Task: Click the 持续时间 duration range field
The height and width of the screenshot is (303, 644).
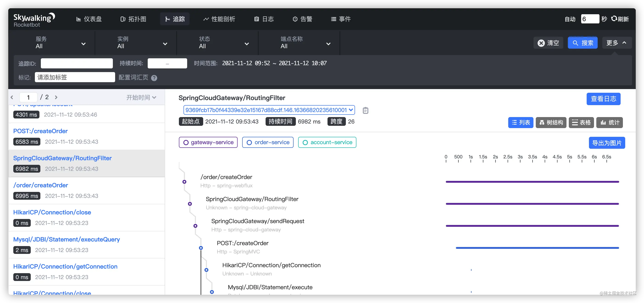Action: point(167,63)
